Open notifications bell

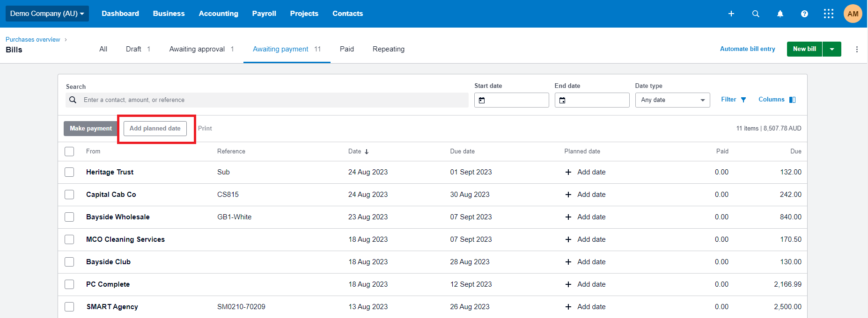[780, 14]
